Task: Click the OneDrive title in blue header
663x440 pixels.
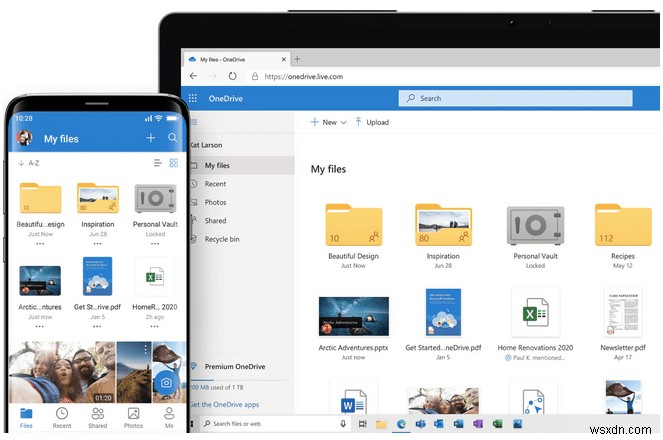Action: pyautogui.click(x=226, y=98)
